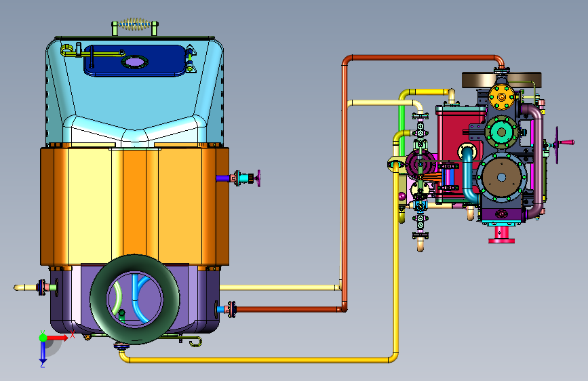Image resolution: width=588 pixels, height=381 pixels.
Task: Select the teal green circular flange on the pump
Action: [x=501, y=132]
